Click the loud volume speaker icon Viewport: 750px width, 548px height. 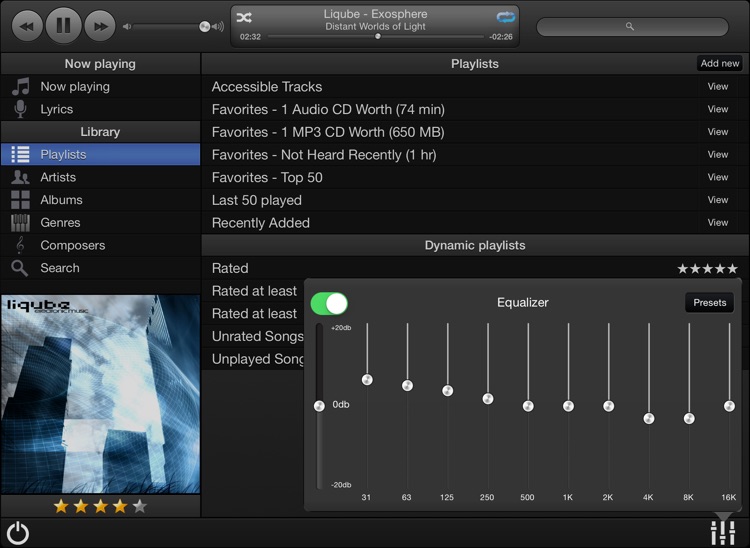[218, 27]
